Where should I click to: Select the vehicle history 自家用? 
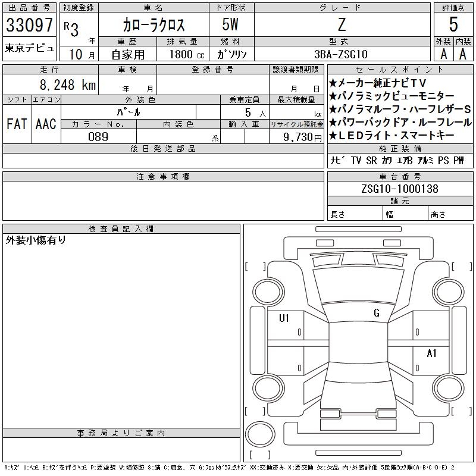(x=128, y=55)
